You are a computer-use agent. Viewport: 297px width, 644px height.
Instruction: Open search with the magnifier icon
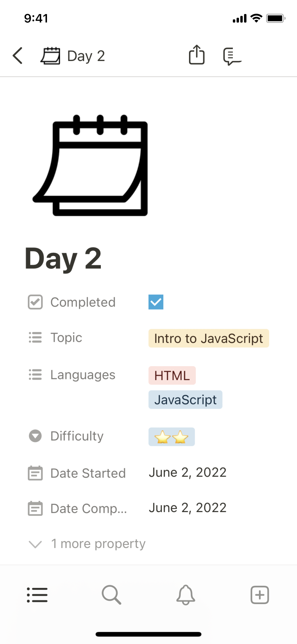click(111, 595)
